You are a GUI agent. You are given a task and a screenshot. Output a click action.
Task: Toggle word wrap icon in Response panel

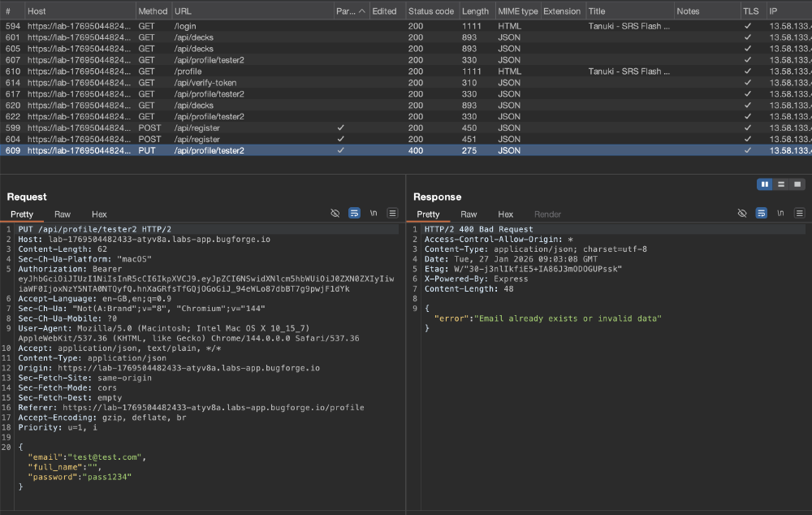pyautogui.click(x=762, y=213)
